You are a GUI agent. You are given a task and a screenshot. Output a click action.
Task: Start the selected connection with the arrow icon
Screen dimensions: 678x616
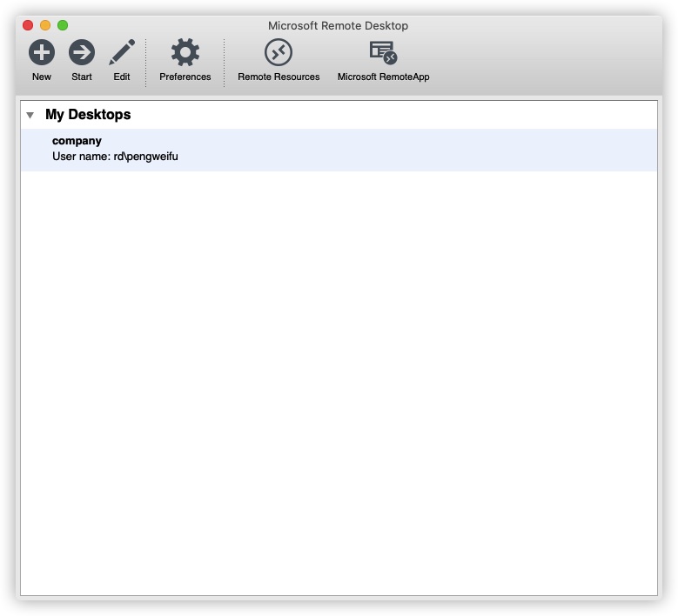[x=82, y=52]
